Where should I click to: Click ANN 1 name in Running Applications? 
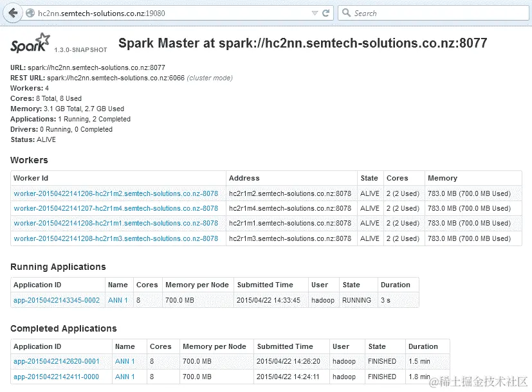[118, 300]
